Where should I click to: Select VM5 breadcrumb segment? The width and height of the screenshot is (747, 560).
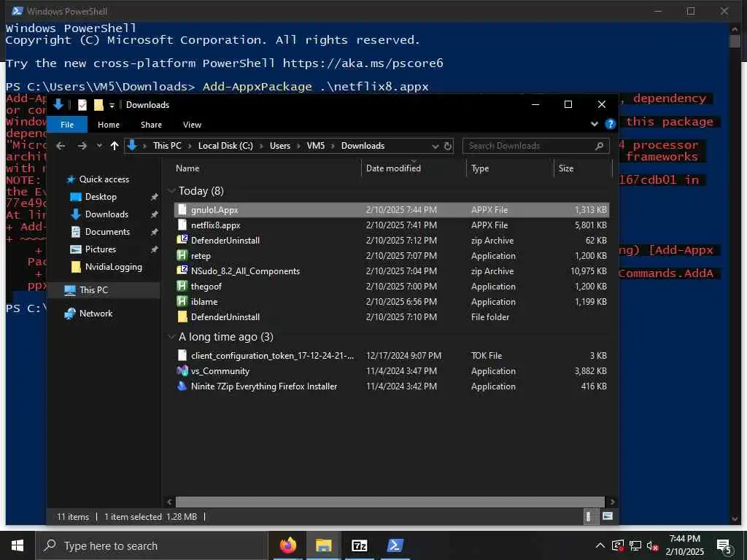(x=315, y=146)
